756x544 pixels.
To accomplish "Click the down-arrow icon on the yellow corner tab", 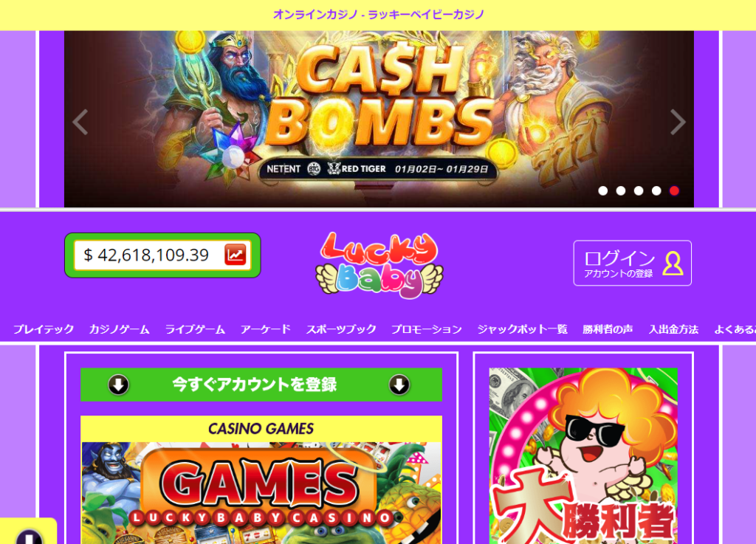I will coord(29,537).
